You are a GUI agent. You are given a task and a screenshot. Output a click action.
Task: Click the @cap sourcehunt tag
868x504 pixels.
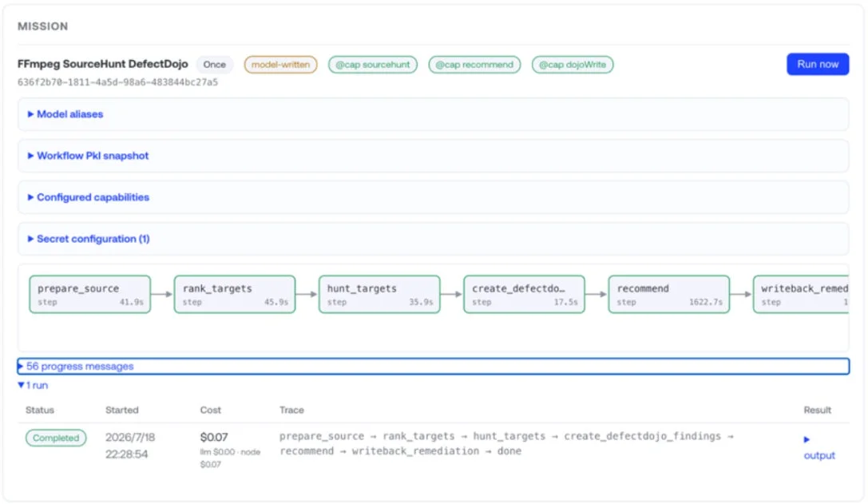[373, 64]
